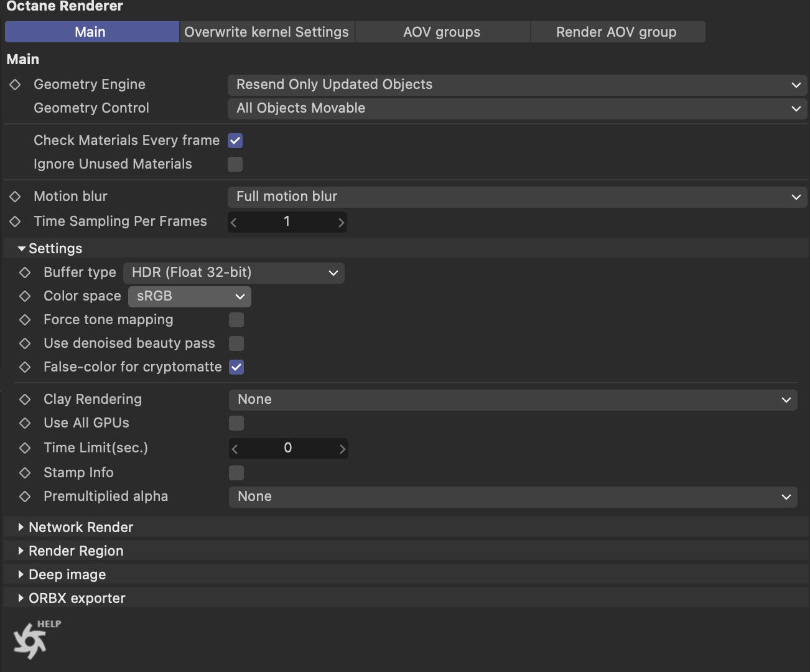The image size is (810, 672).
Task: Open Geometry Engine dropdown
Action: [x=518, y=85]
